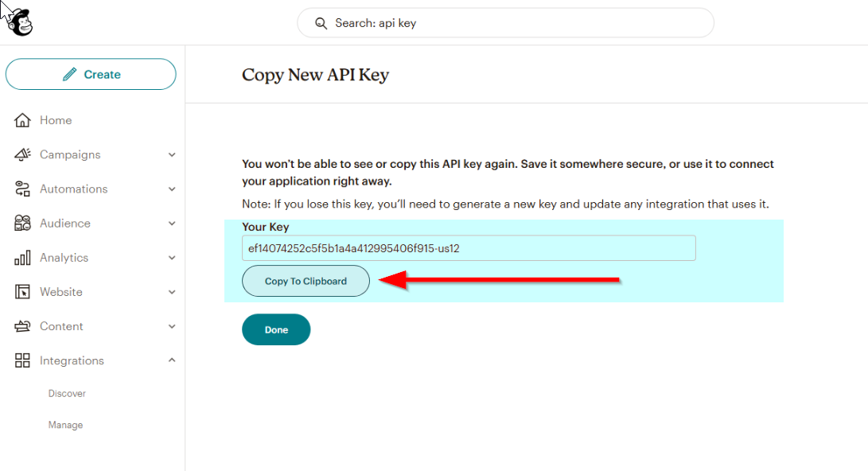
Task: Click the Content icon in sidebar
Action: tap(22, 326)
